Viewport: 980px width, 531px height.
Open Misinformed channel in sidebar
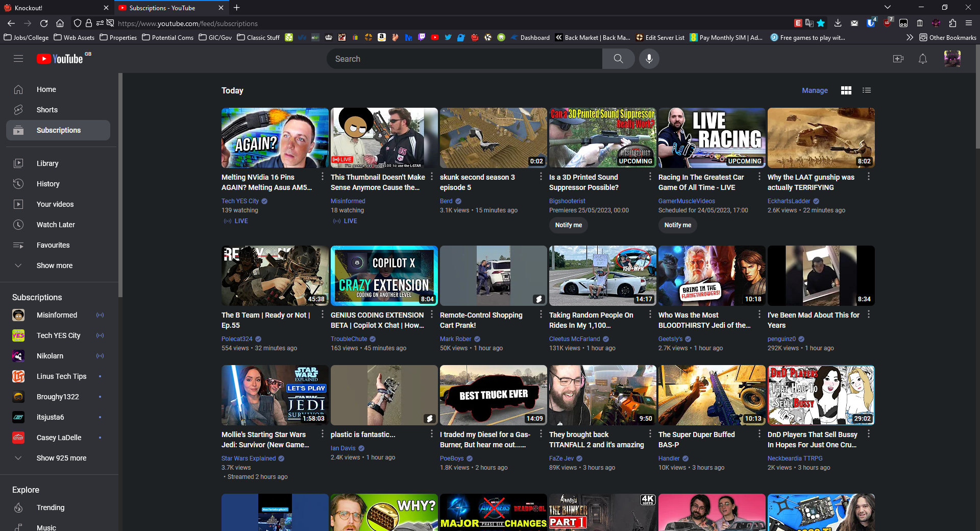(58, 315)
